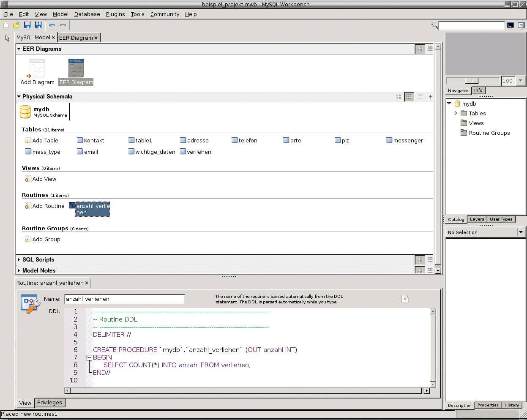Switch Physical Schemata to large icons view

coord(399,97)
